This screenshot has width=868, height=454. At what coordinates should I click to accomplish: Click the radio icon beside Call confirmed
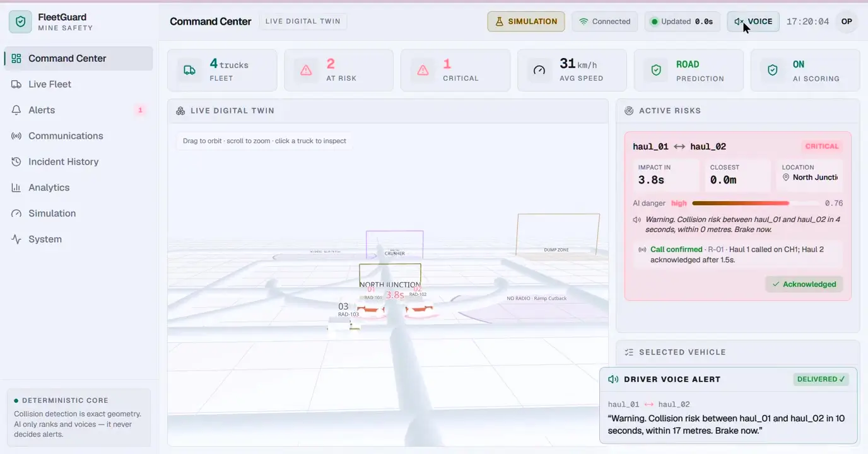(x=642, y=250)
